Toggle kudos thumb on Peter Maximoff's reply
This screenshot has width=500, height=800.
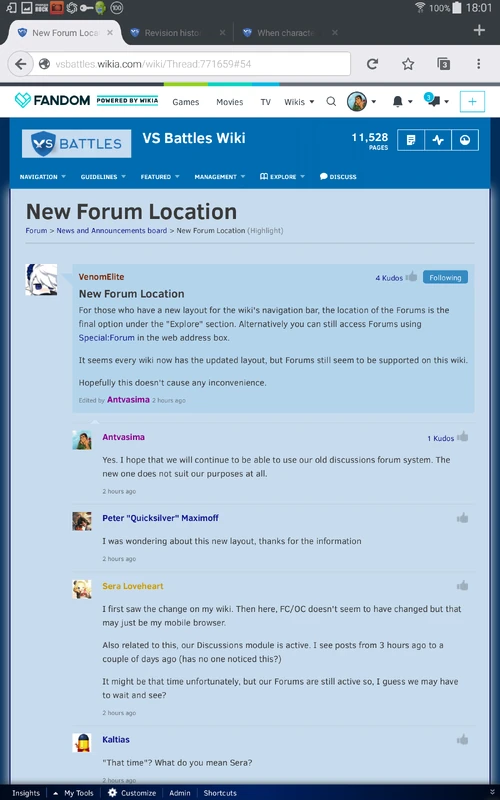point(463,518)
